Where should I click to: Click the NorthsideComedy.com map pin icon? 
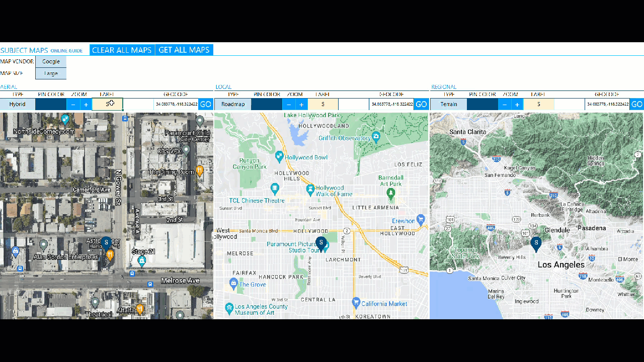(65, 119)
